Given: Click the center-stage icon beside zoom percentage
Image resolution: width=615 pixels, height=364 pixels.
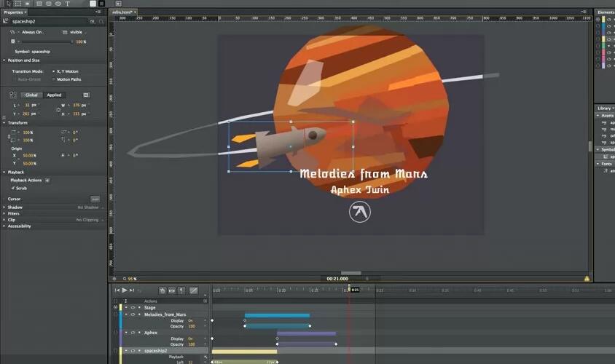Looking at the screenshot, I should point(114,279).
